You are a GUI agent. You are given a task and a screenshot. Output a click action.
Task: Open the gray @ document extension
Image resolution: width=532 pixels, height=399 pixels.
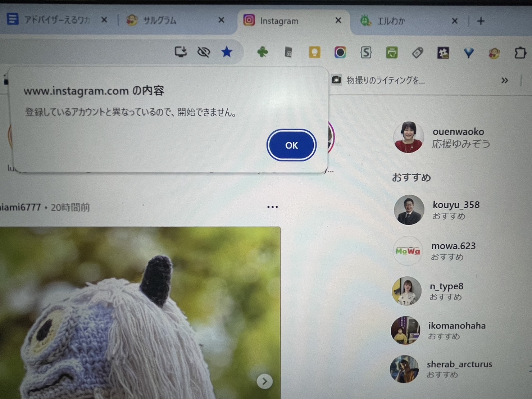point(288,53)
